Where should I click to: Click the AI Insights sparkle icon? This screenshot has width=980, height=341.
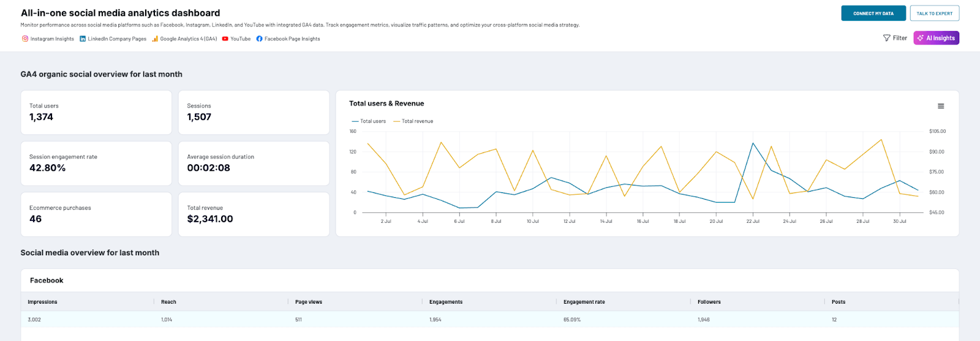920,38
